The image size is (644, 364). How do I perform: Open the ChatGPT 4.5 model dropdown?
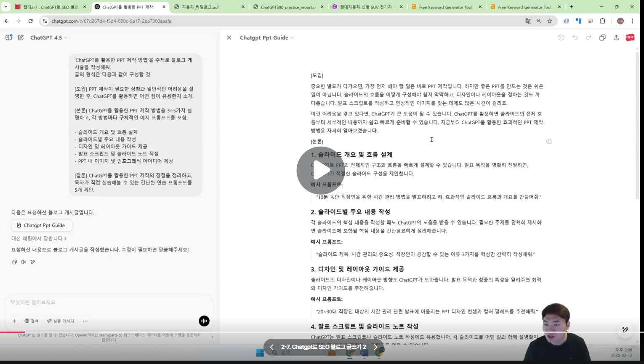49,37
